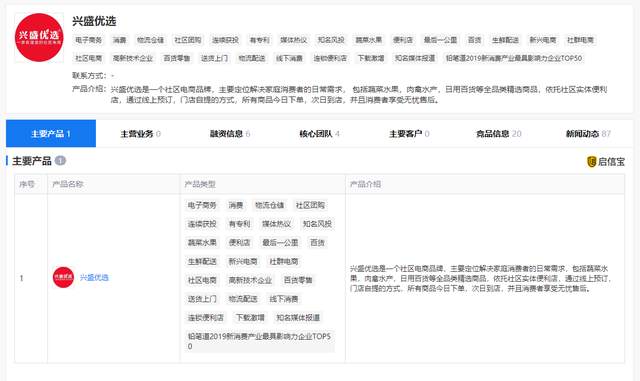Click the 生鲜配送 tag under the company title
Viewport: 640px width, 381px height.
coord(505,40)
